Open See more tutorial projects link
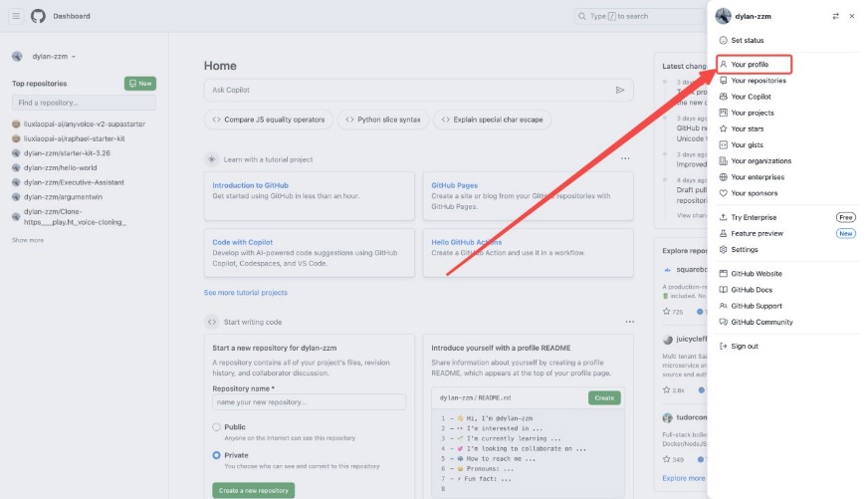 [x=245, y=293]
